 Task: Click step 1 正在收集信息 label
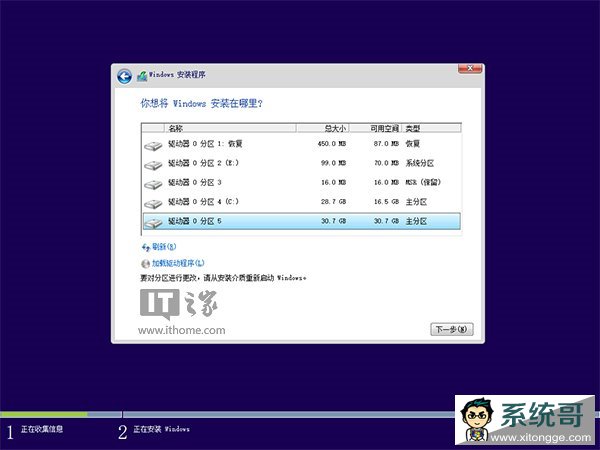pos(42,429)
